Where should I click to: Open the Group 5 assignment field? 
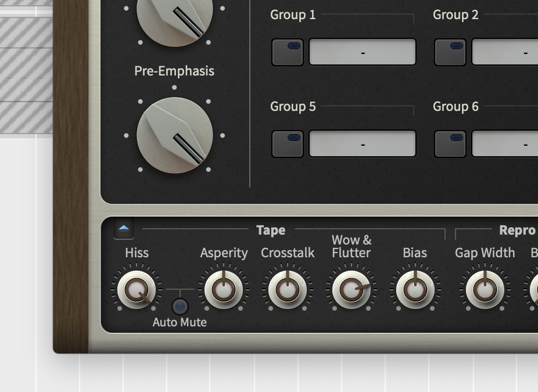coord(363,144)
